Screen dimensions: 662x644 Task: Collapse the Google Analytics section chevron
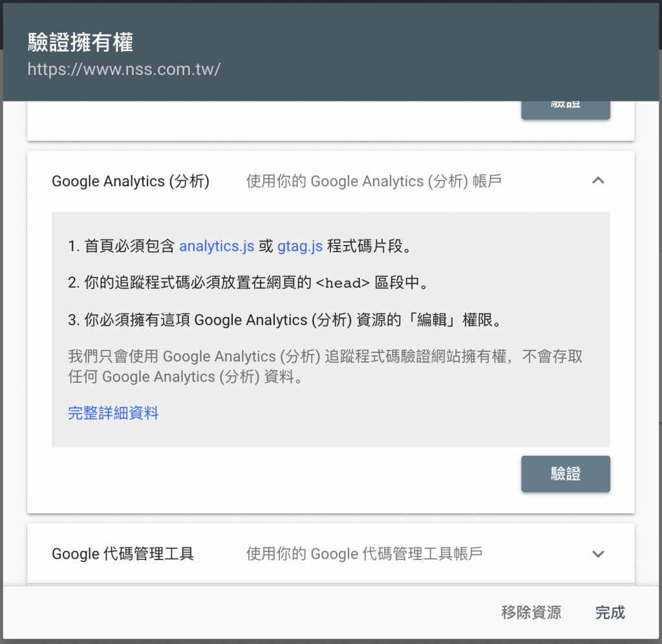coord(598,181)
